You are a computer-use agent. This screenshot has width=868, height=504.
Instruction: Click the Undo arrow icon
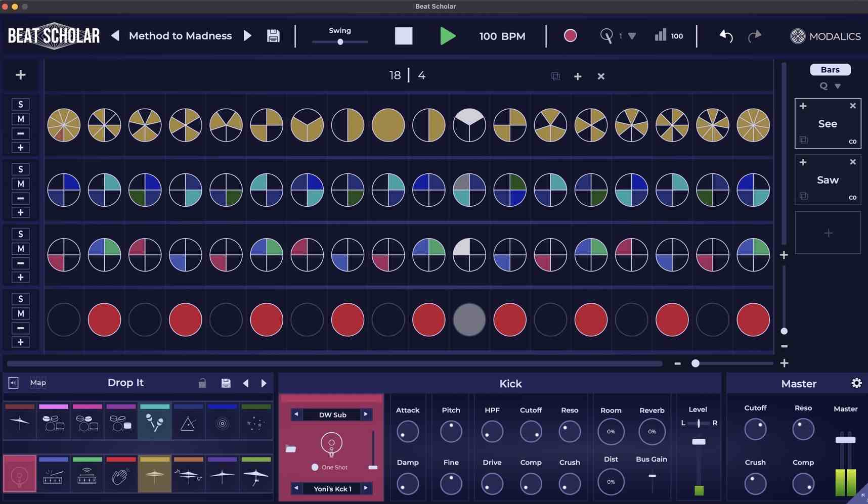(726, 36)
